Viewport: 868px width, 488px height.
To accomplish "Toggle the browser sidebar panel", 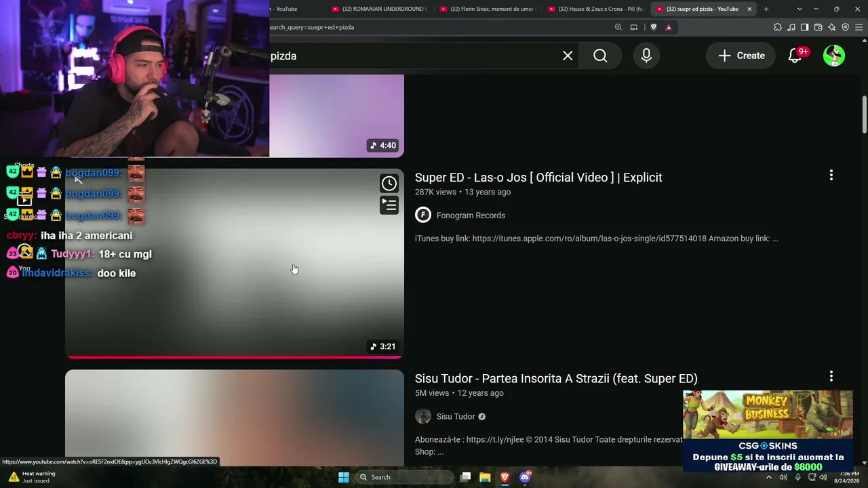I will pyautogui.click(x=805, y=27).
